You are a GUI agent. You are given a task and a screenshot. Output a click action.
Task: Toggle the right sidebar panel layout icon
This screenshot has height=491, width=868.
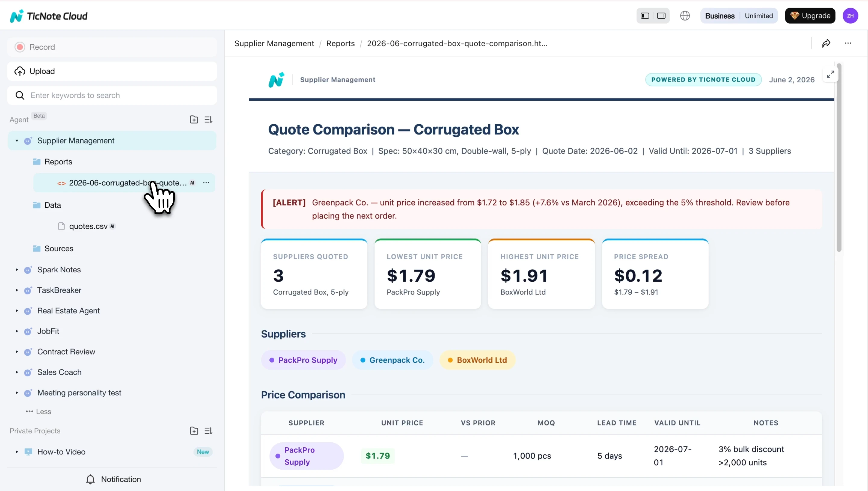click(x=661, y=16)
